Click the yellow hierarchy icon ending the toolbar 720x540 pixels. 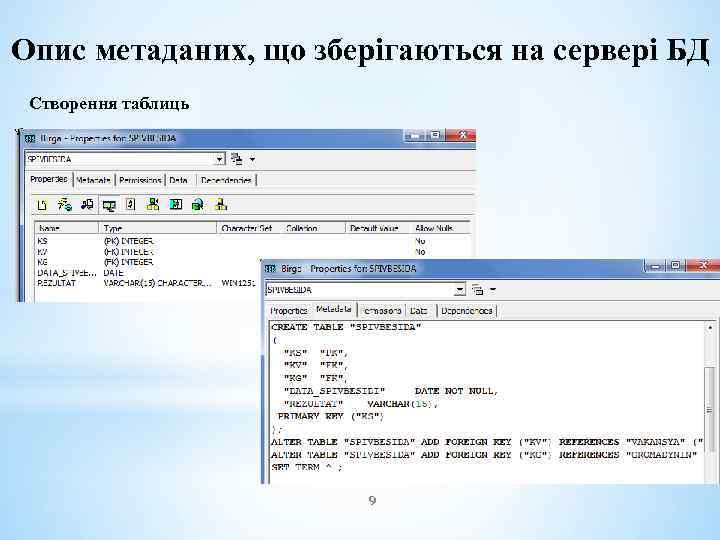[220, 205]
